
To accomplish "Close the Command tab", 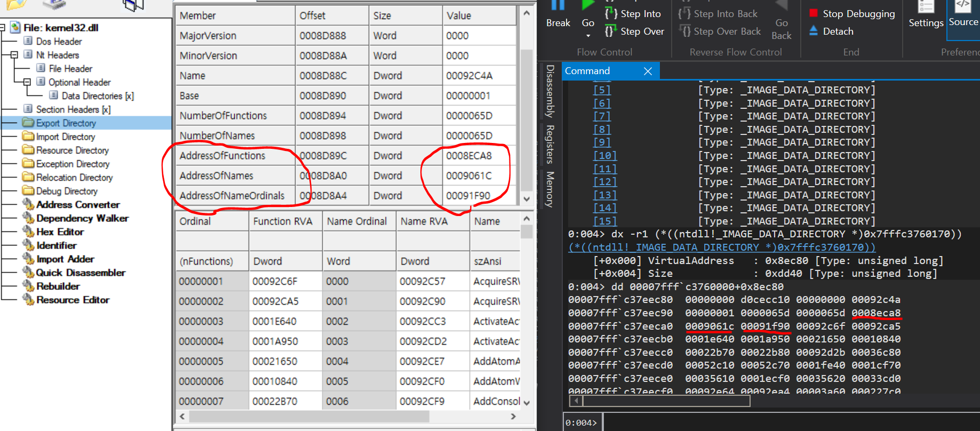I will point(648,71).
